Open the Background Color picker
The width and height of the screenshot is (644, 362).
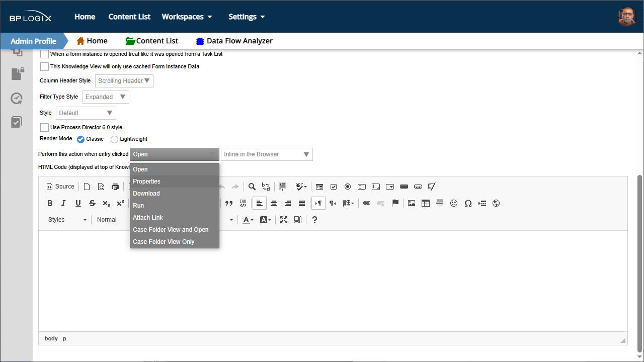click(x=265, y=220)
